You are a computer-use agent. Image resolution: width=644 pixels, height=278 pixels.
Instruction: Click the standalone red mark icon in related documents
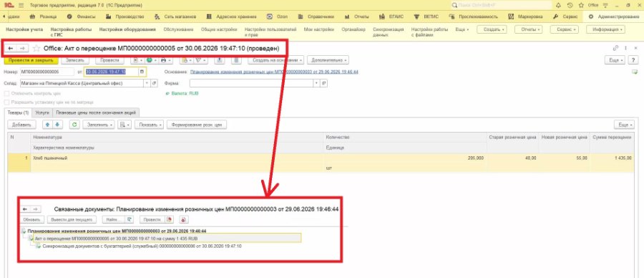coord(183,219)
